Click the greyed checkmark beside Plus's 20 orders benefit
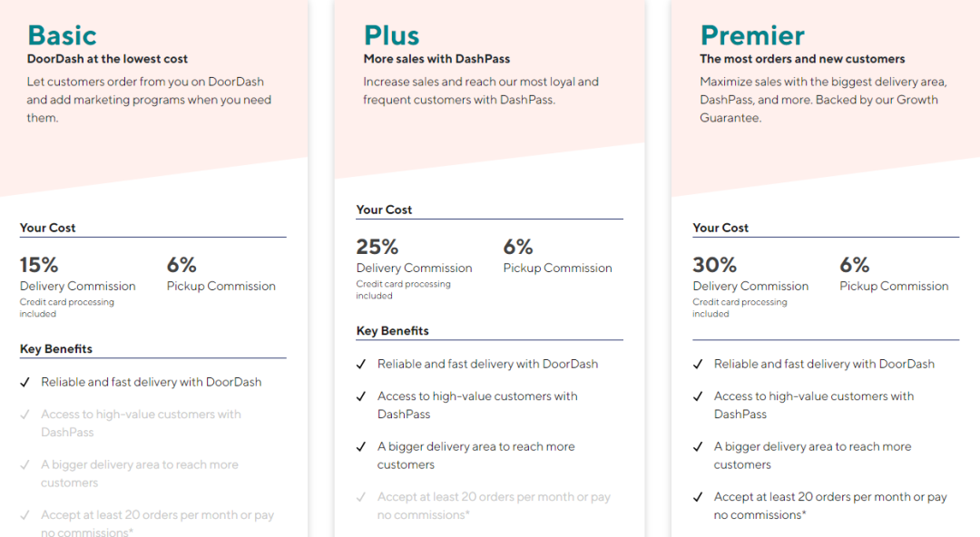Screen dimensions: 980x537 click(362, 497)
